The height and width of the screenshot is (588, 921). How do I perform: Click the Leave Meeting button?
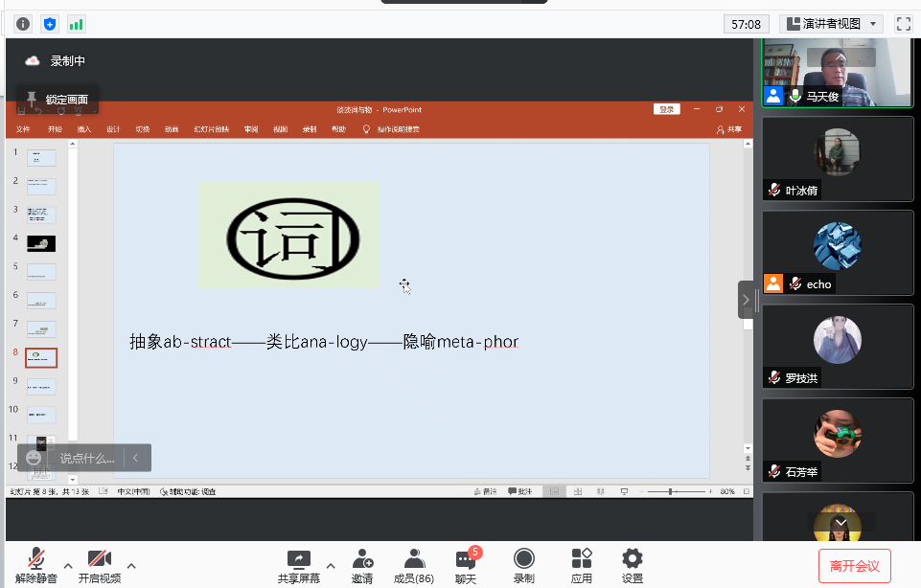854,566
